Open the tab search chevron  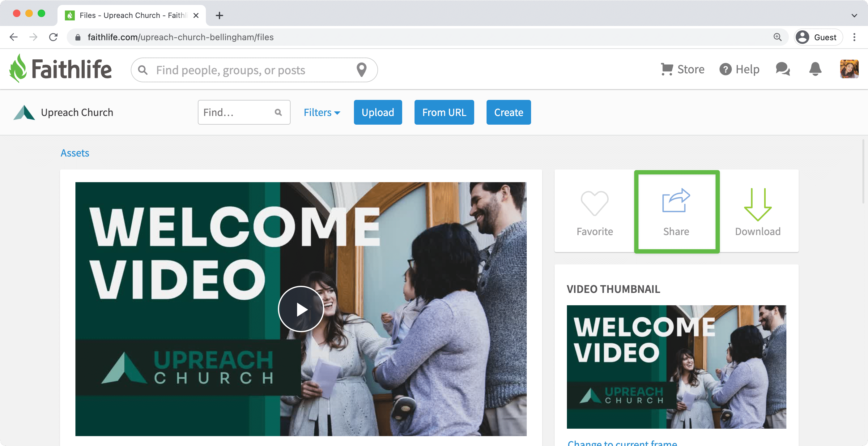(854, 15)
